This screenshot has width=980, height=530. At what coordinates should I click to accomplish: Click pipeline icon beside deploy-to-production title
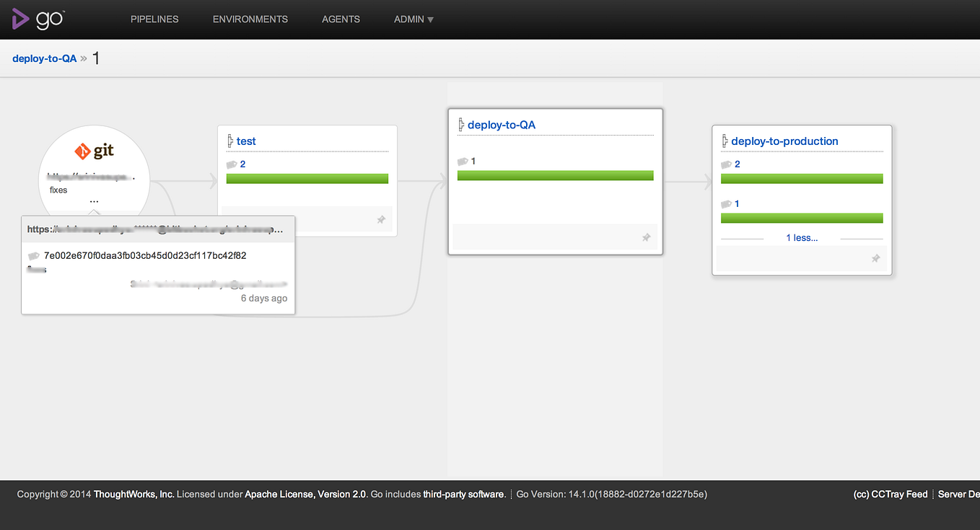pyautogui.click(x=725, y=141)
